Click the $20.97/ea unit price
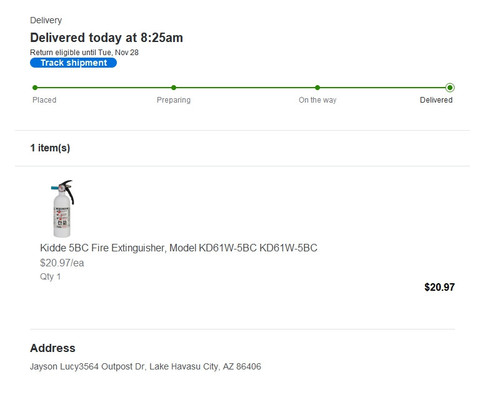Image resolution: width=500 pixels, height=414 pixels. tap(62, 263)
